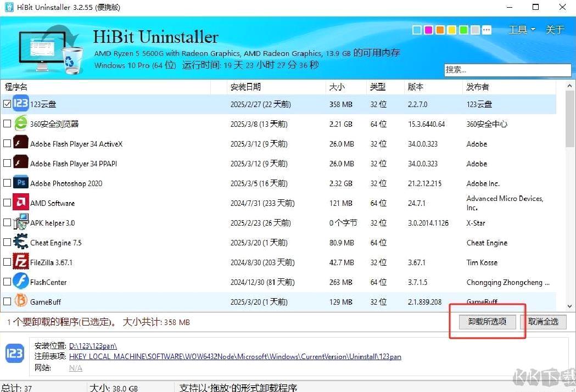Click the Adobe Flash Player 34 ActiveX icon
This screenshot has height=392, width=576.
(20, 143)
